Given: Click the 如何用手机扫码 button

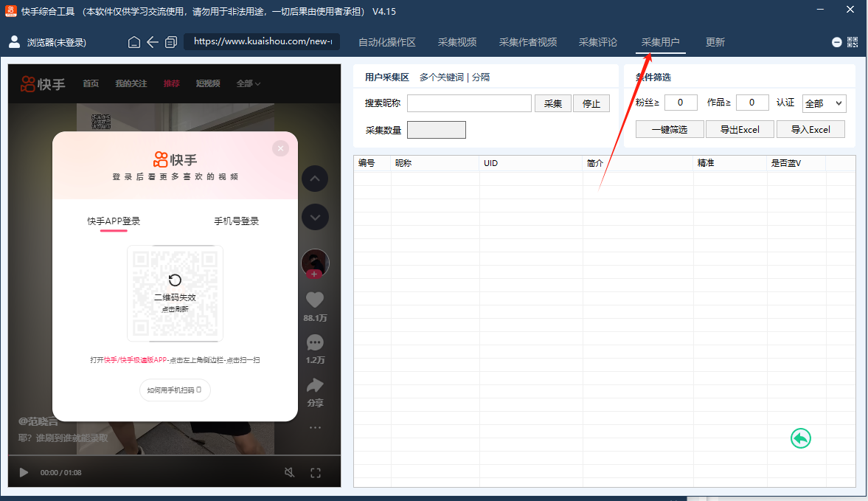Looking at the screenshot, I should [175, 390].
